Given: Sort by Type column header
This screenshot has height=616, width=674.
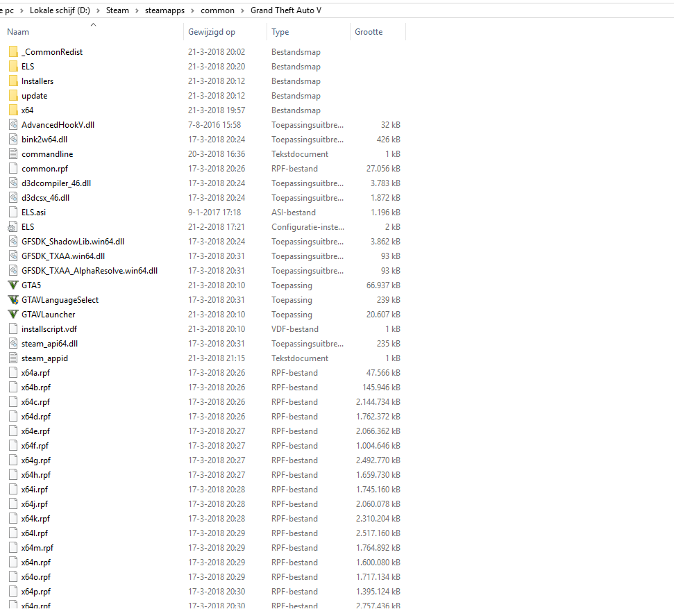Looking at the screenshot, I should point(280,32).
